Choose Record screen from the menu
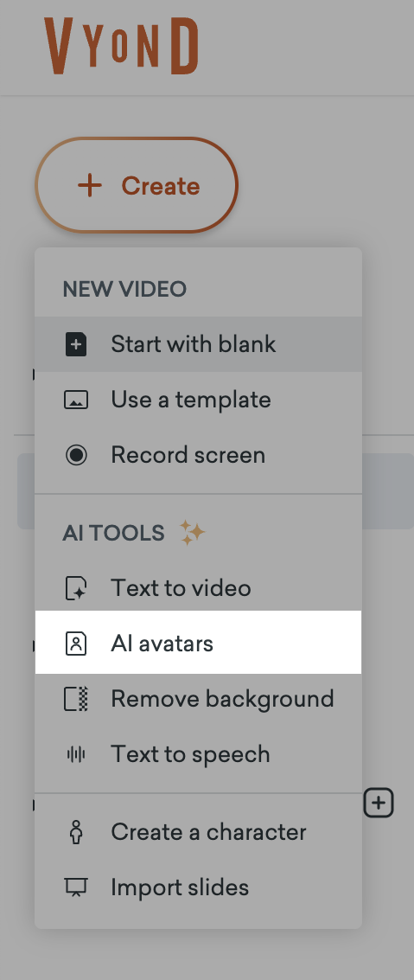This screenshot has height=980, width=414. pos(199,455)
